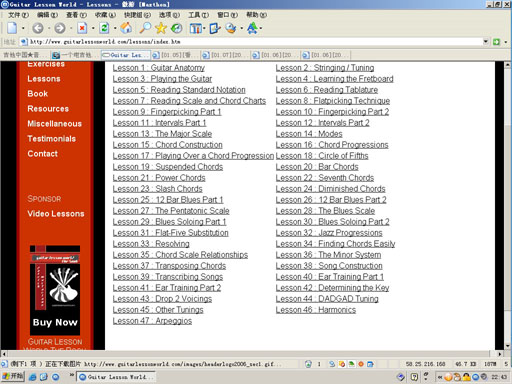Image resolution: width=512 pixels, height=384 pixels.
Task: Switch to the [01.05] browser tab
Action: coord(175,55)
